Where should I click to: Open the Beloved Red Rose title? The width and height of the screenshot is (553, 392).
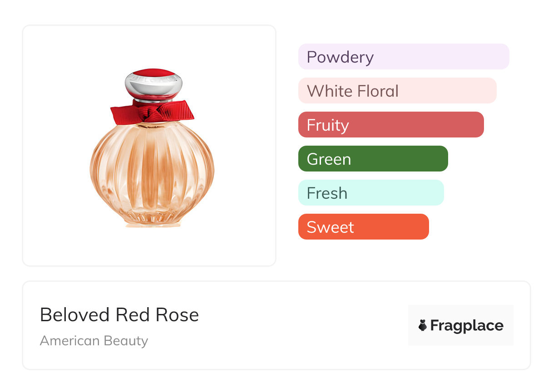[x=119, y=315]
